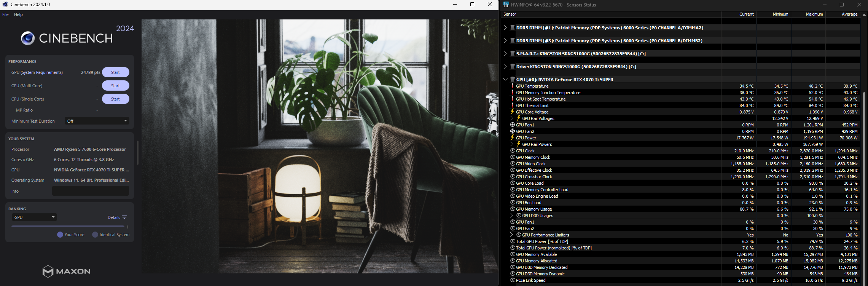Image resolution: width=868 pixels, height=286 pixels.
Task: Click the 24789 pts GPU score
Action: pos(91,72)
